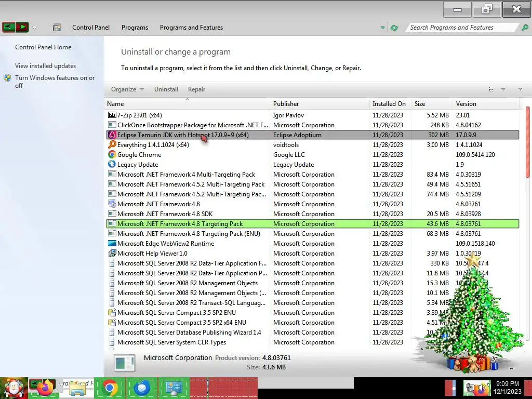
Task: Select the Eclipse Temurin JDK icon
Action: [112, 135]
